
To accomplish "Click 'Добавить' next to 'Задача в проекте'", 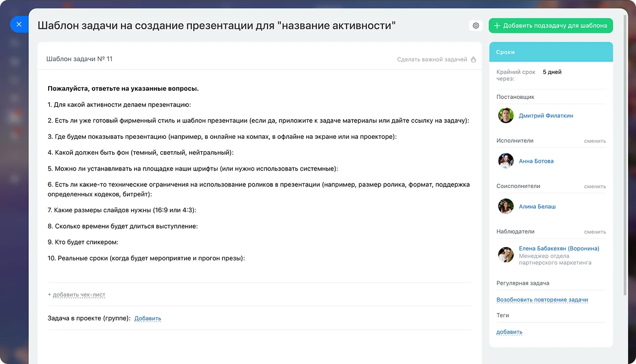I will [147, 318].
